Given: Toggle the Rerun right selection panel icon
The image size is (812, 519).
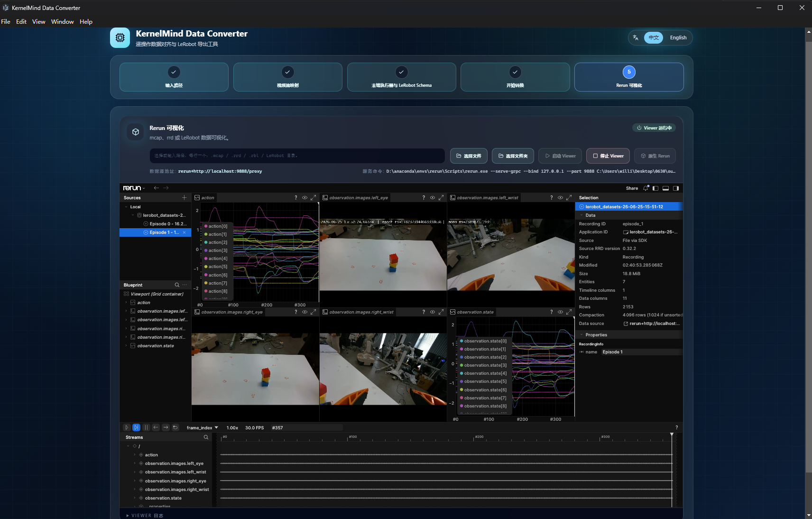Looking at the screenshot, I should [676, 188].
